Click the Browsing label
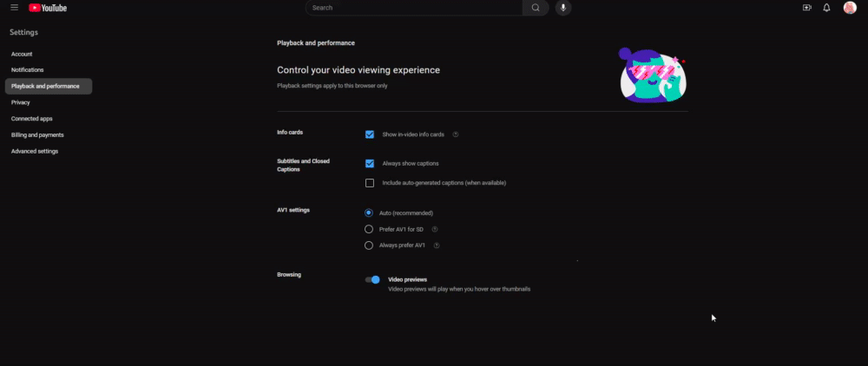The image size is (868, 366). (289, 274)
